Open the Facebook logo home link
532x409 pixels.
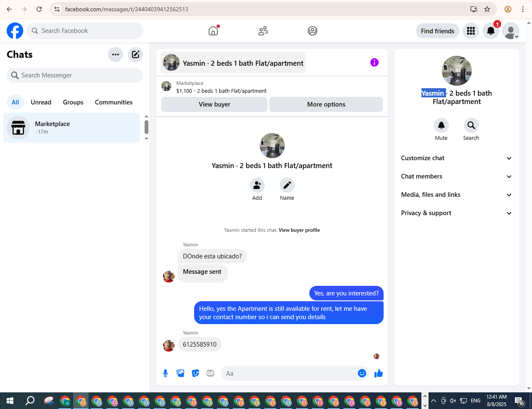(15, 31)
